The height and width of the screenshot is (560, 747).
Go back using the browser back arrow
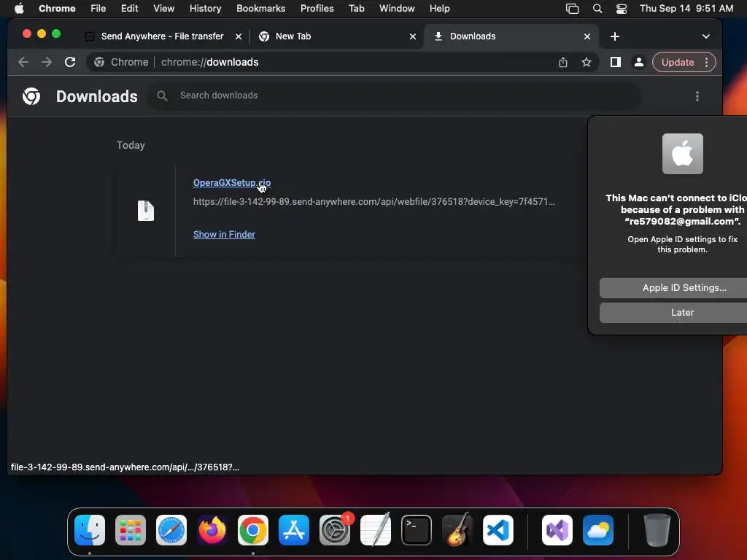tap(23, 63)
